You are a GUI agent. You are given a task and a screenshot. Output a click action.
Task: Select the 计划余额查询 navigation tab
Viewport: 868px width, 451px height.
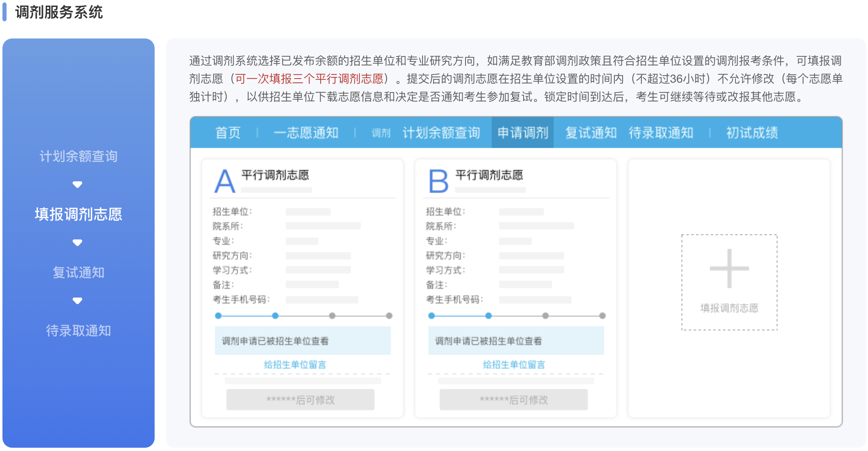441,133
